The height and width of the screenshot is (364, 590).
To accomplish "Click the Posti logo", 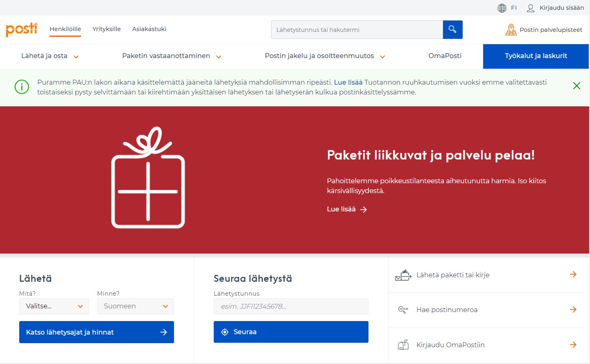I will pos(22,29).
